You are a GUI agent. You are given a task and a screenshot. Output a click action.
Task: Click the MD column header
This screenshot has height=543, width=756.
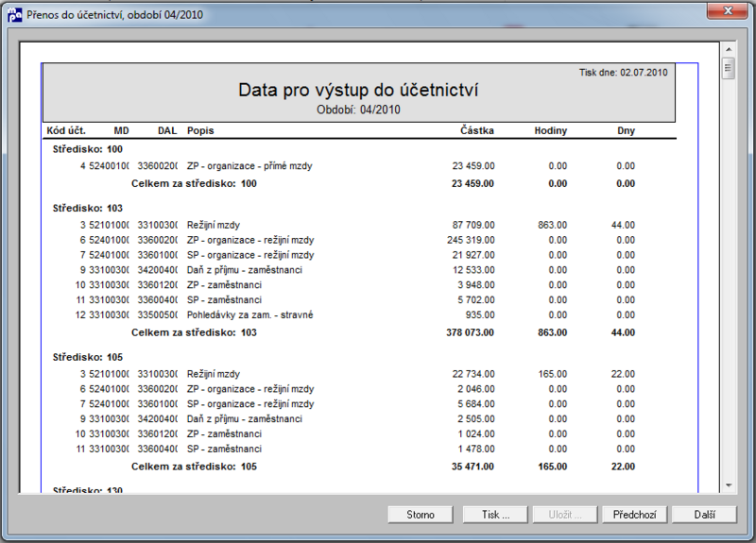click(x=122, y=130)
